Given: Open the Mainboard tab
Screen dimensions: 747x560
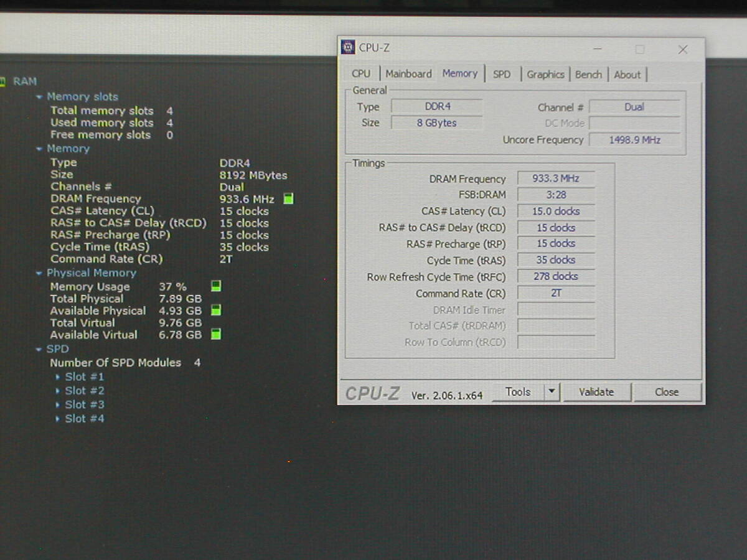Looking at the screenshot, I should click(408, 74).
